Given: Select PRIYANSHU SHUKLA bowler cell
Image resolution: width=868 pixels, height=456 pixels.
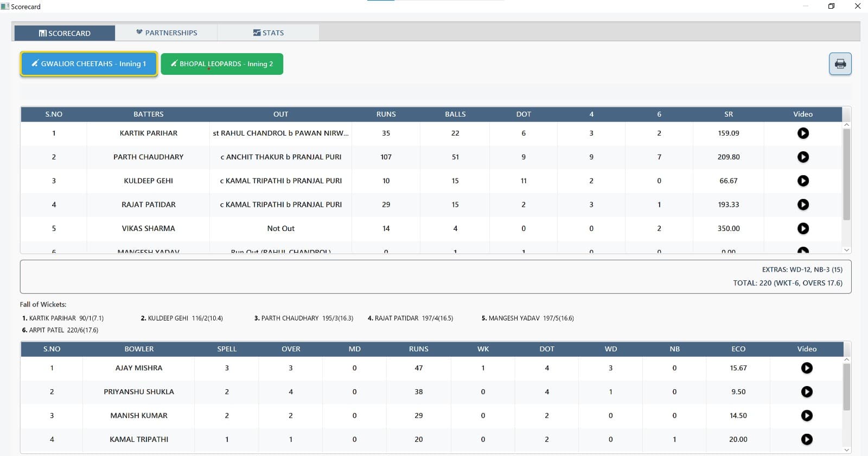Looking at the screenshot, I should [139, 391].
